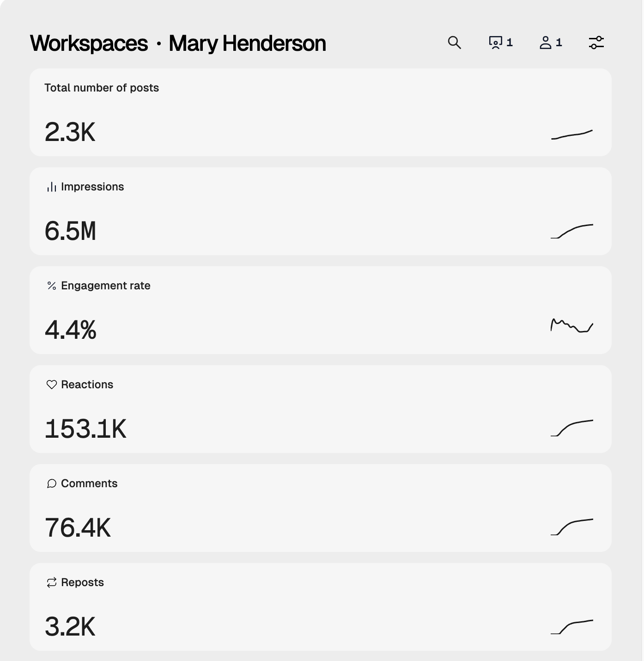Click the Reactions sparkline chart
The image size is (644, 661).
tap(571, 428)
